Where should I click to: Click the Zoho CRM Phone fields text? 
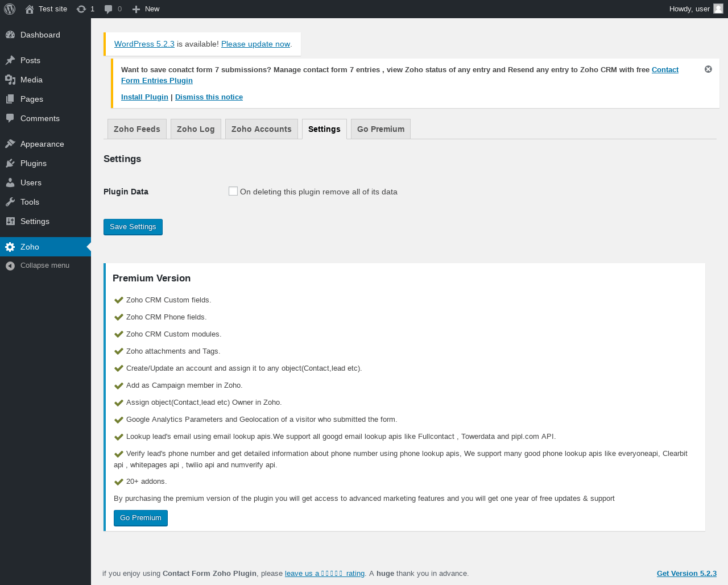(166, 317)
